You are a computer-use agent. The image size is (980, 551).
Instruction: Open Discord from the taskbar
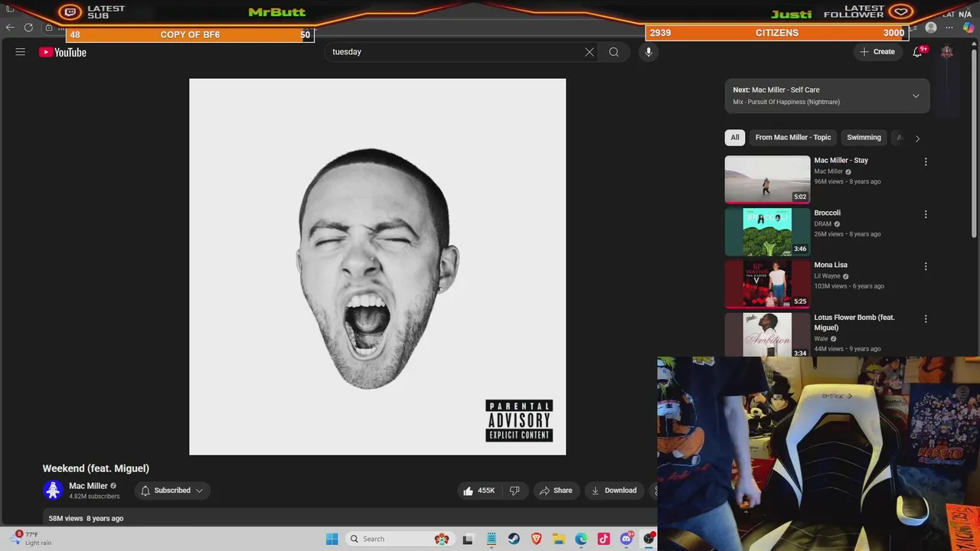(626, 539)
